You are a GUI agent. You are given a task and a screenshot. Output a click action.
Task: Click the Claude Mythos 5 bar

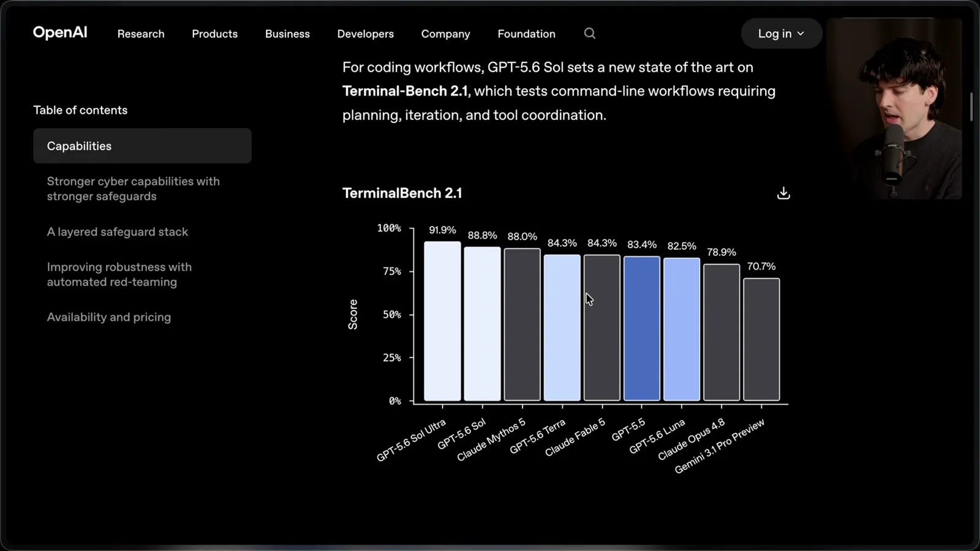[522, 324]
